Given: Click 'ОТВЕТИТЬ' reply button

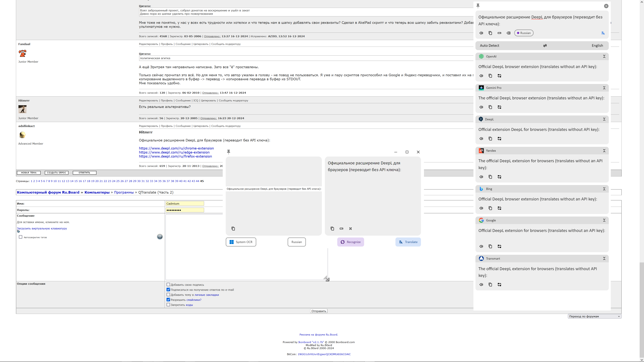Looking at the screenshot, I should point(84,173).
